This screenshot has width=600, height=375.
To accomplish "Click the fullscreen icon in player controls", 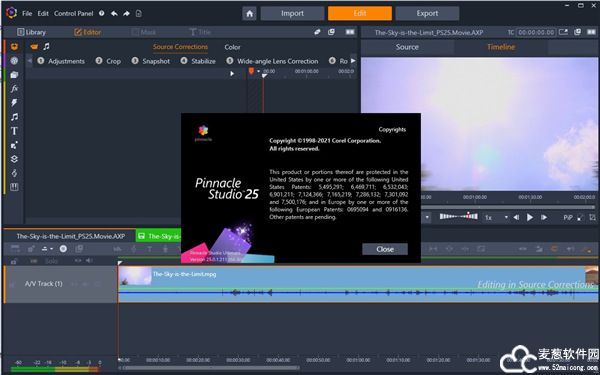I will (580, 217).
